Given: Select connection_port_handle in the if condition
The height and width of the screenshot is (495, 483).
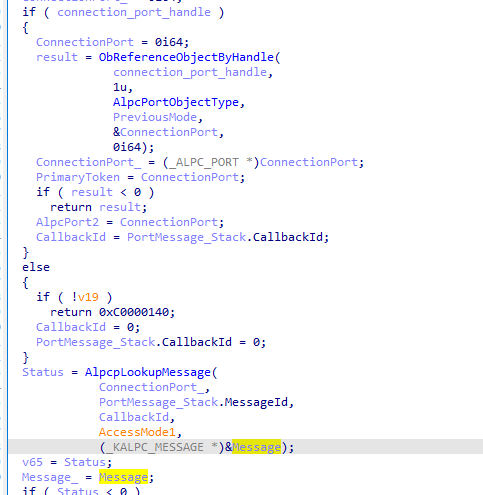Looking at the screenshot, I should pyautogui.click(x=134, y=12).
